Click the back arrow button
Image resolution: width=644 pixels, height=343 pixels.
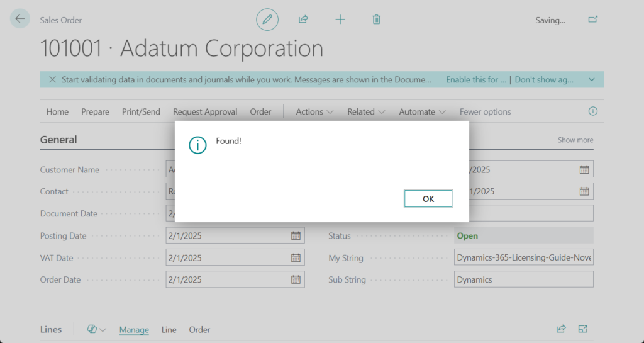tap(20, 19)
